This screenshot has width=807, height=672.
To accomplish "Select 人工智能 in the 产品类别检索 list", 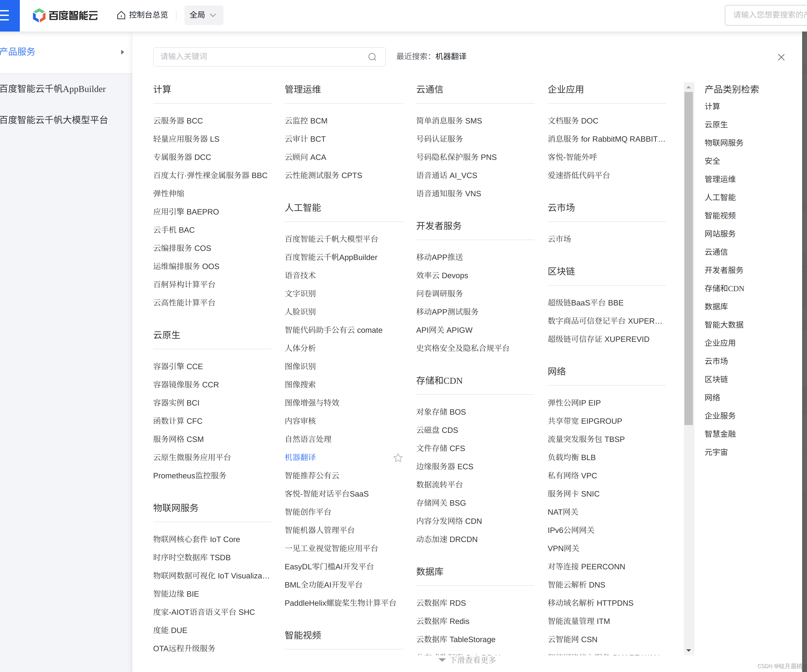I will click(720, 197).
